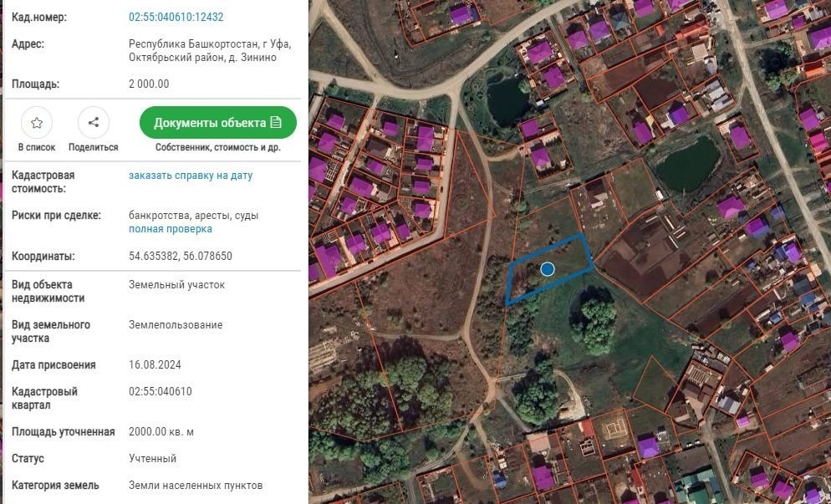Open cadastral number link 02:55:040610:12432
Screen dimensions: 831x504
coord(176,17)
